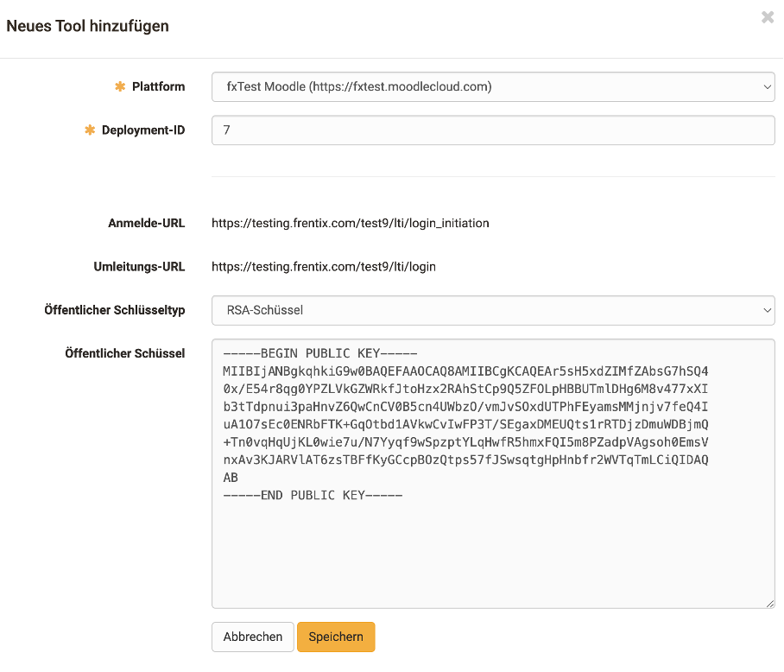Click the Umleitungs-URL value ending in /lti/login
Screen dimensions: 784x672
click(324, 267)
